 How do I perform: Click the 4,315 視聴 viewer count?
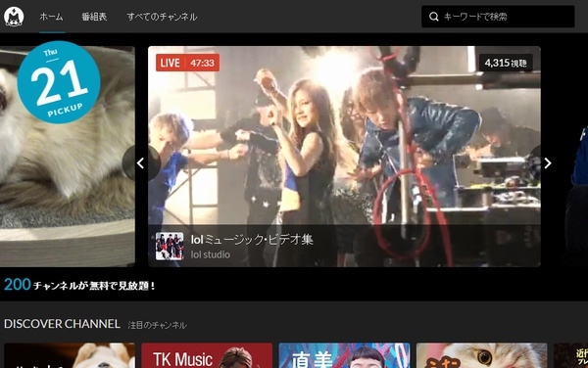coord(506,63)
